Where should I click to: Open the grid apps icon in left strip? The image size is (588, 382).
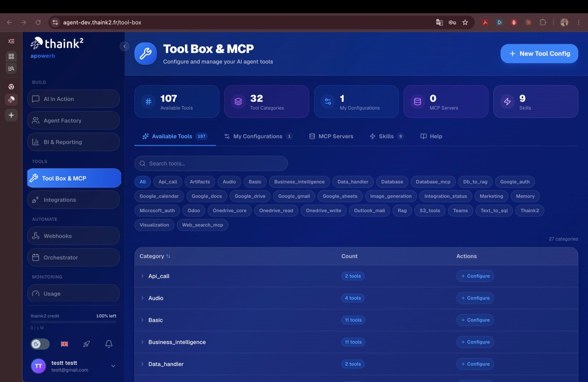tap(11, 56)
